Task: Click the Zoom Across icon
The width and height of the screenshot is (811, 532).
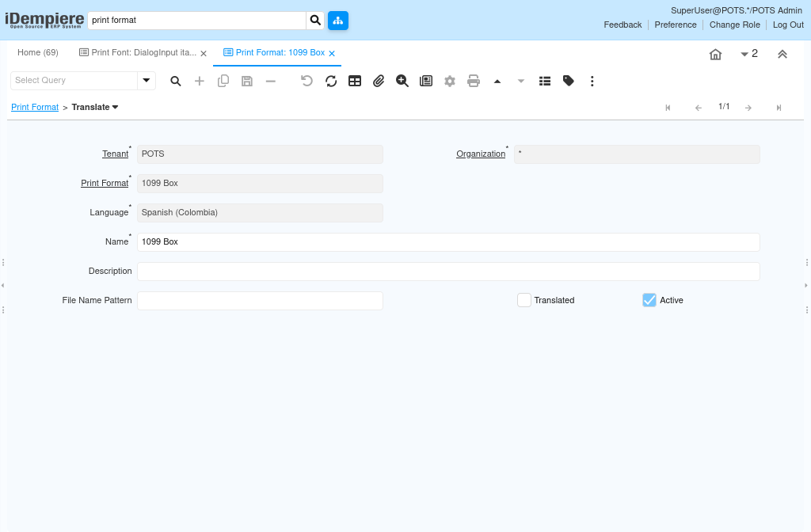Action: tap(402, 82)
